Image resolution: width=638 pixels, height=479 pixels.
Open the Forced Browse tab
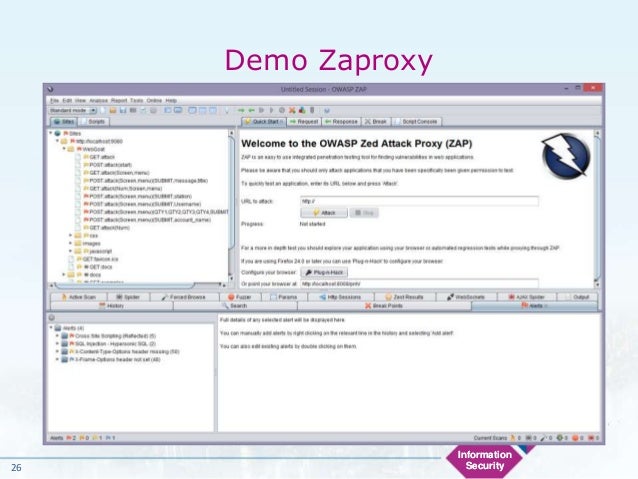pos(184,297)
